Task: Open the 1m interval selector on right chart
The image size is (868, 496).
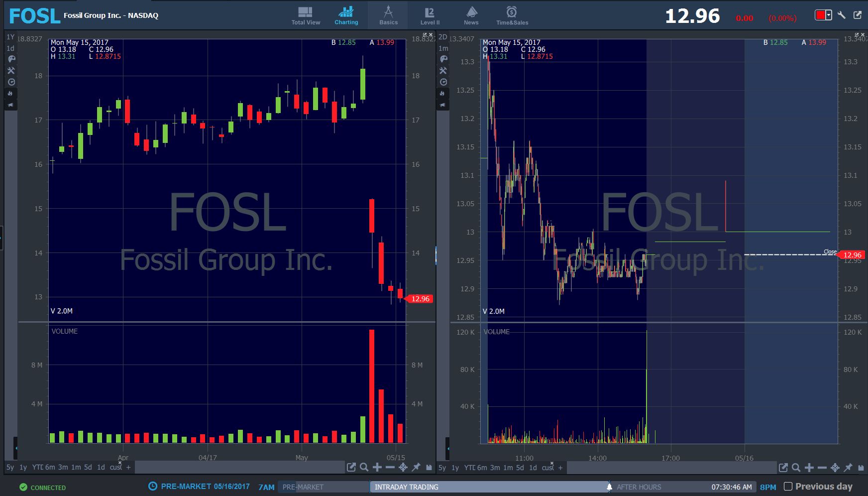Action: 443,48
